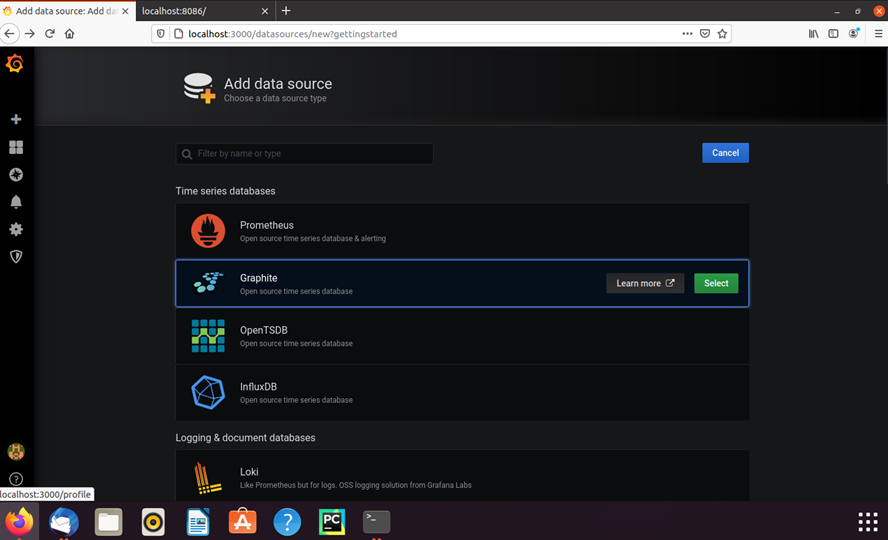Choose the InfluxDB data source
Viewport: 888px width, 540px height.
tap(462, 392)
